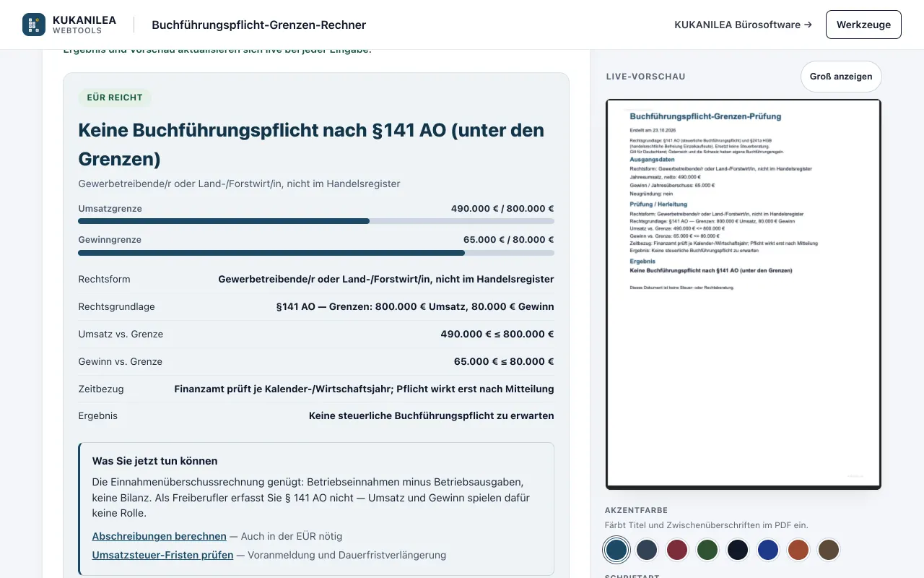Click the Rechtsgrundlage row value
The height and width of the screenshot is (578, 924).
(415, 306)
